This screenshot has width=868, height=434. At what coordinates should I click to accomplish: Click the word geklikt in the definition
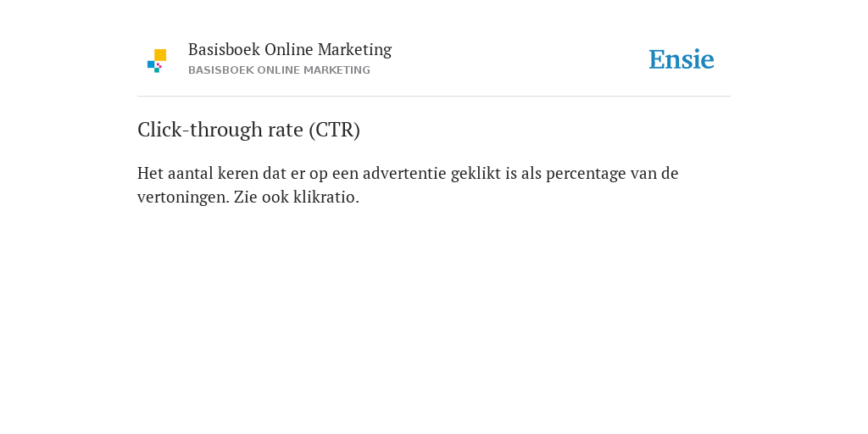pyautogui.click(x=476, y=174)
